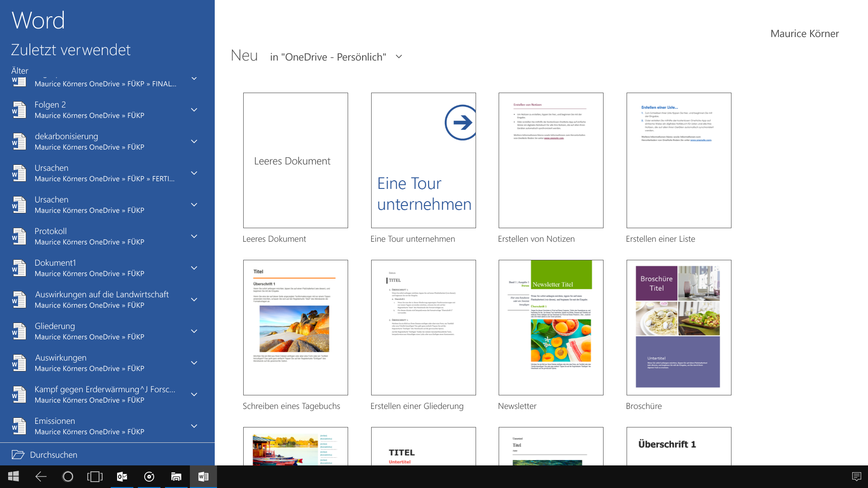Open the OneDrive - Persönlich location dropdown
868x488 pixels.
pyautogui.click(x=336, y=57)
